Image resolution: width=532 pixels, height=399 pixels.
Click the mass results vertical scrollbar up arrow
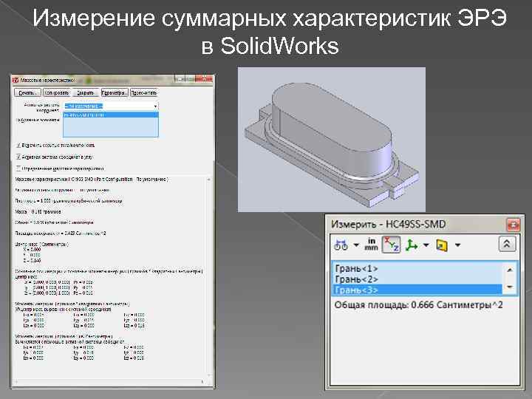[x=208, y=179]
